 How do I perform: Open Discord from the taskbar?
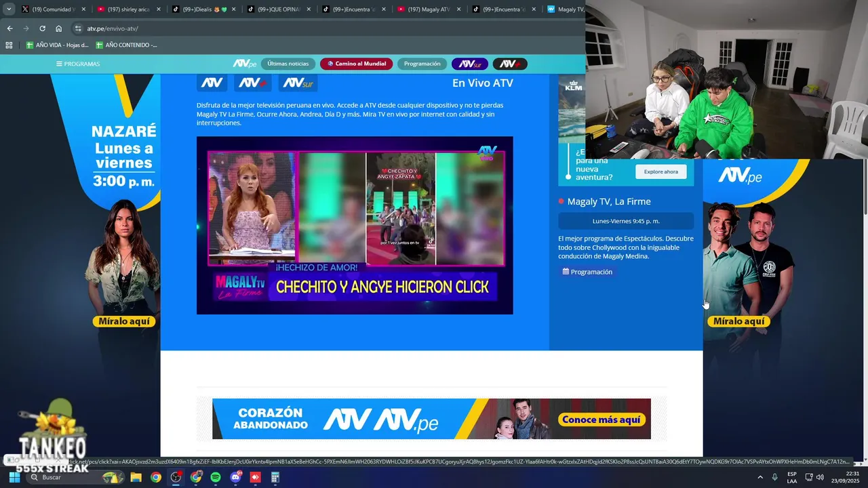point(236,477)
